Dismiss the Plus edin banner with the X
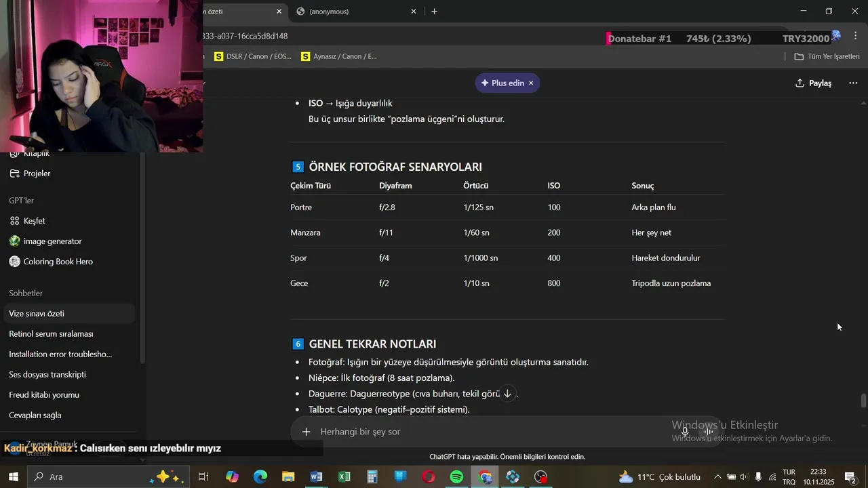 click(x=531, y=83)
